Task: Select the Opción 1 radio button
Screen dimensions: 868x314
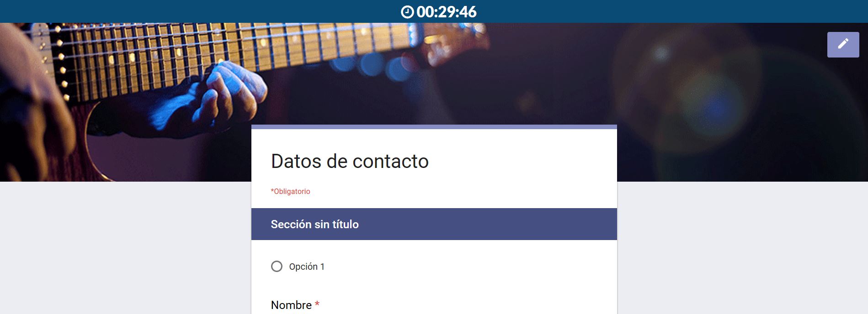Action: pyautogui.click(x=277, y=267)
